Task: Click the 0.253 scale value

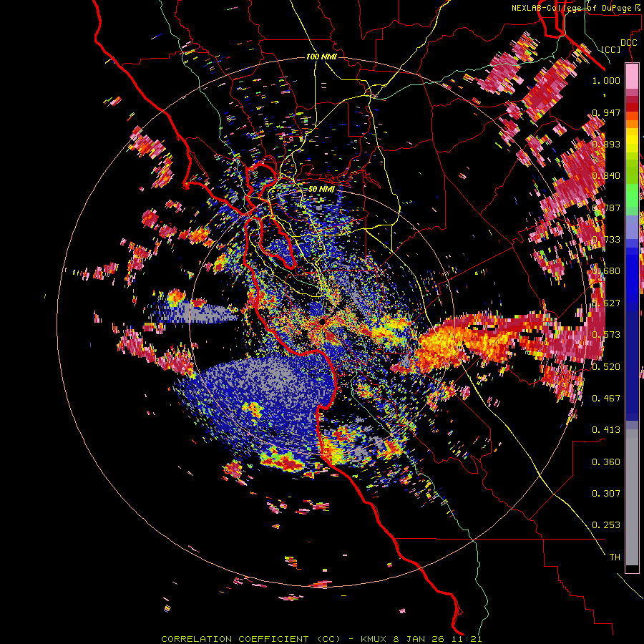Action: [x=606, y=525]
